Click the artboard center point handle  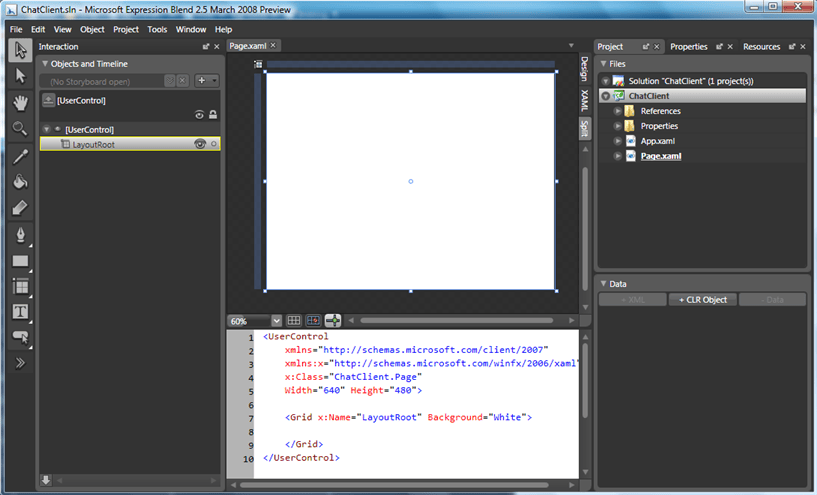[x=411, y=181]
